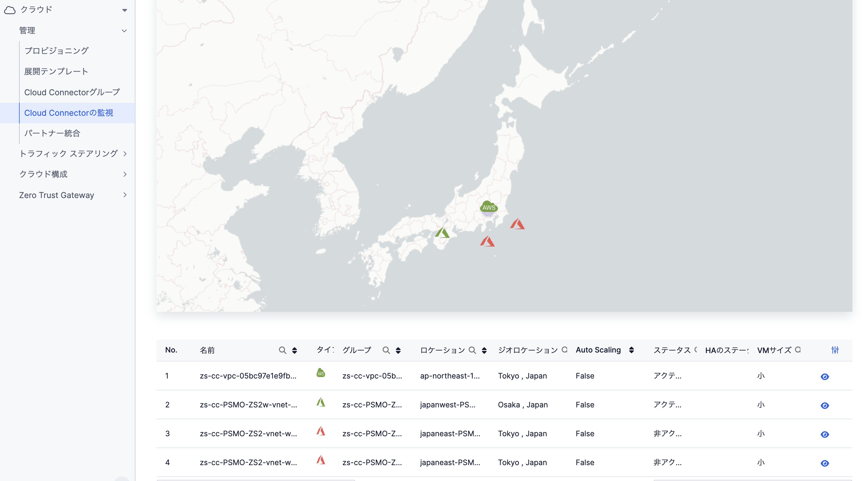Screen dimensions: 868x481
Task: Collapse the クラウド dropdown arrow in sidebar
Action: tap(124, 10)
